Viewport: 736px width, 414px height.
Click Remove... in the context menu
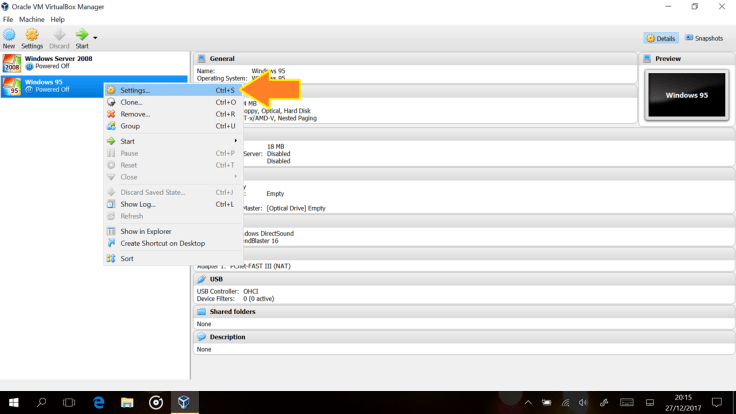point(135,114)
